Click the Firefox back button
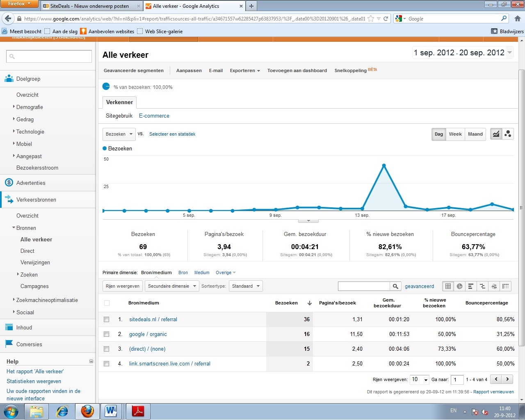This screenshot has width=525, height=420. pos(8,18)
